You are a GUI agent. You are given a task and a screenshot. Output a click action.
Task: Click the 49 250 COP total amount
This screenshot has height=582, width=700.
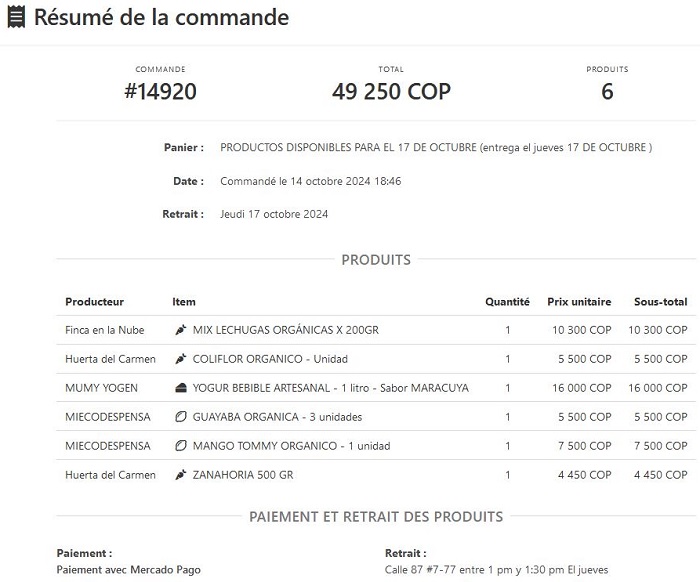tap(391, 92)
